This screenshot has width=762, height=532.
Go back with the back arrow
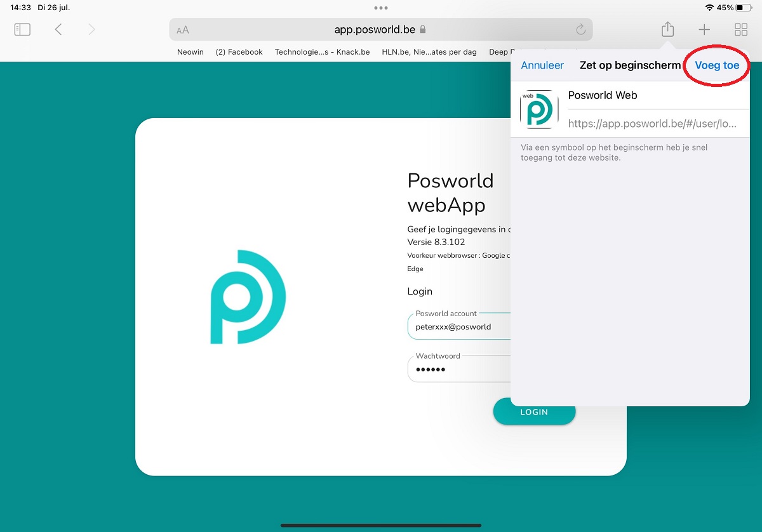point(58,29)
